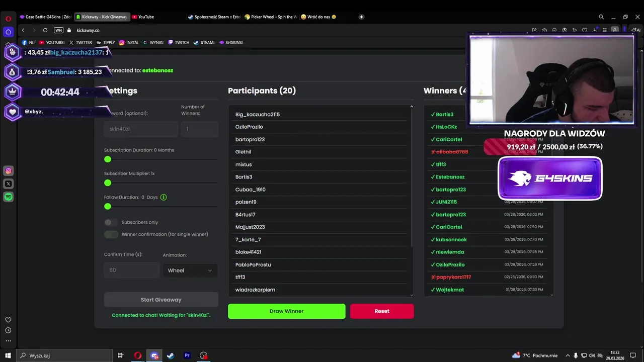Screen dimensions: 644x362
Task: Toggle Winner confirmation for single winner
Action: pyautogui.click(x=111, y=234)
